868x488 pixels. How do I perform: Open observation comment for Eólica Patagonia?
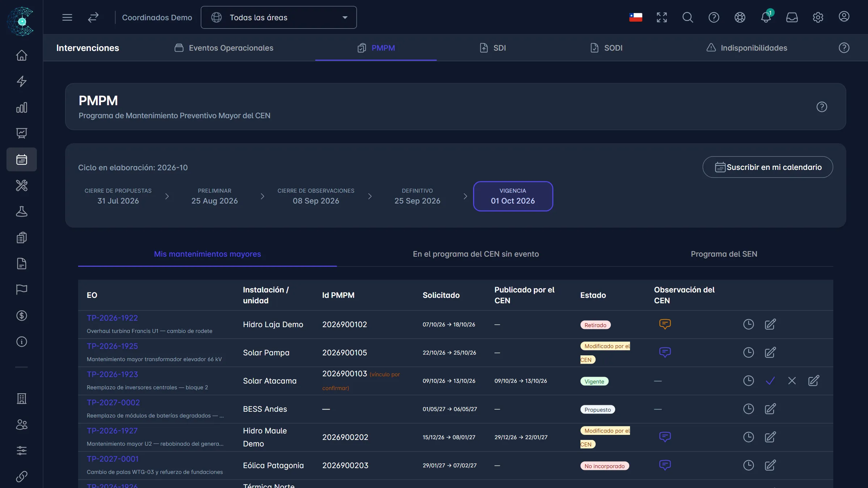(665, 465)
